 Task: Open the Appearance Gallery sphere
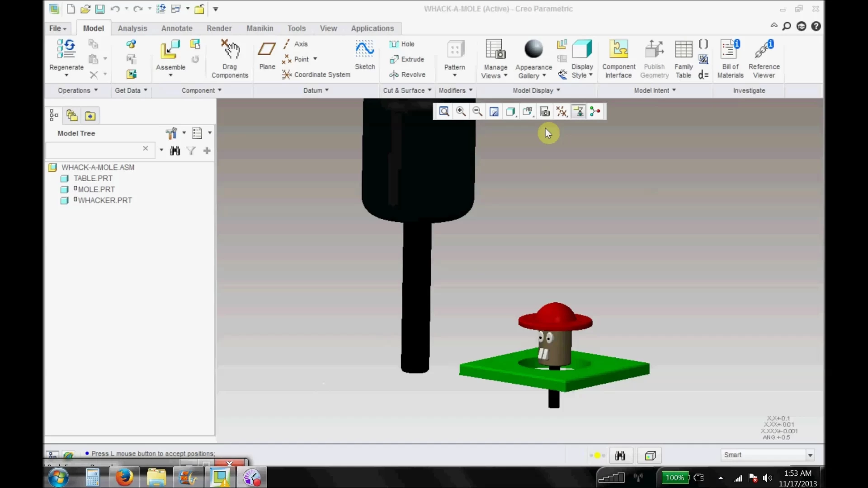click(x=533, y=49)
